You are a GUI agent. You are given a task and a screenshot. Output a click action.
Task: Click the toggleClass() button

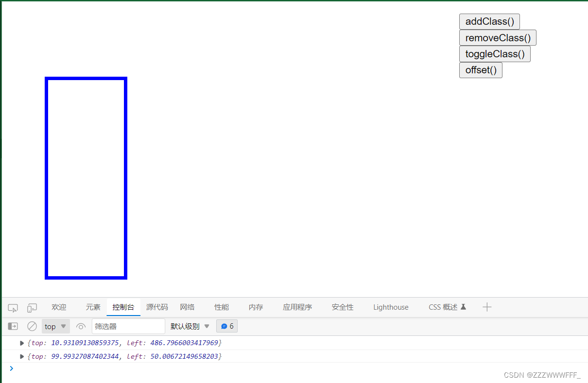[495, 54]
